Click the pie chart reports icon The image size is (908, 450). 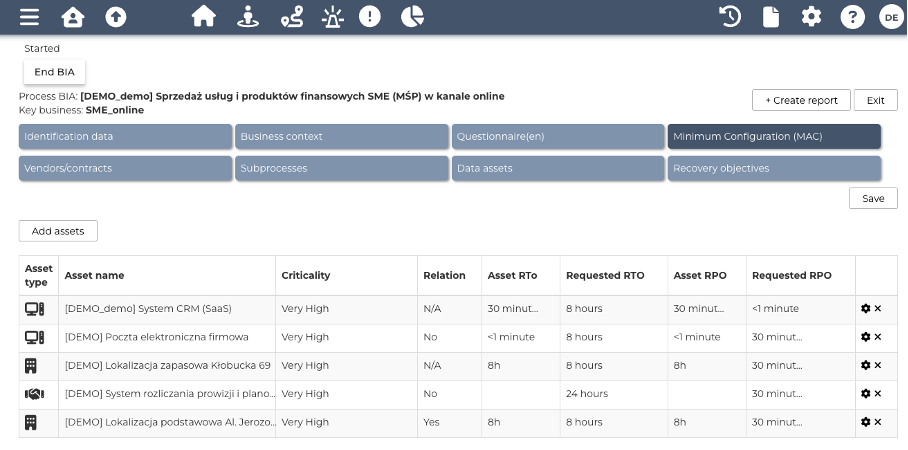[412, 17]
